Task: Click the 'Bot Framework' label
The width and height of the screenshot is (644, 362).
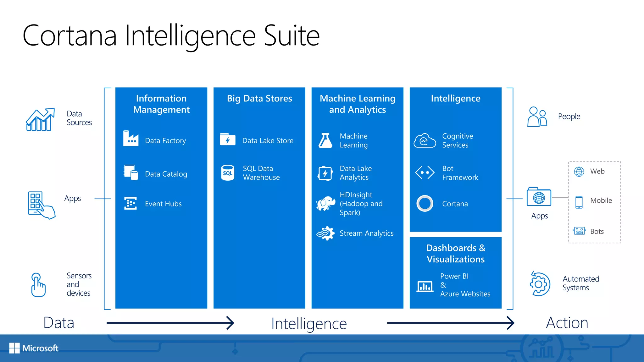Action: [460, 173]
